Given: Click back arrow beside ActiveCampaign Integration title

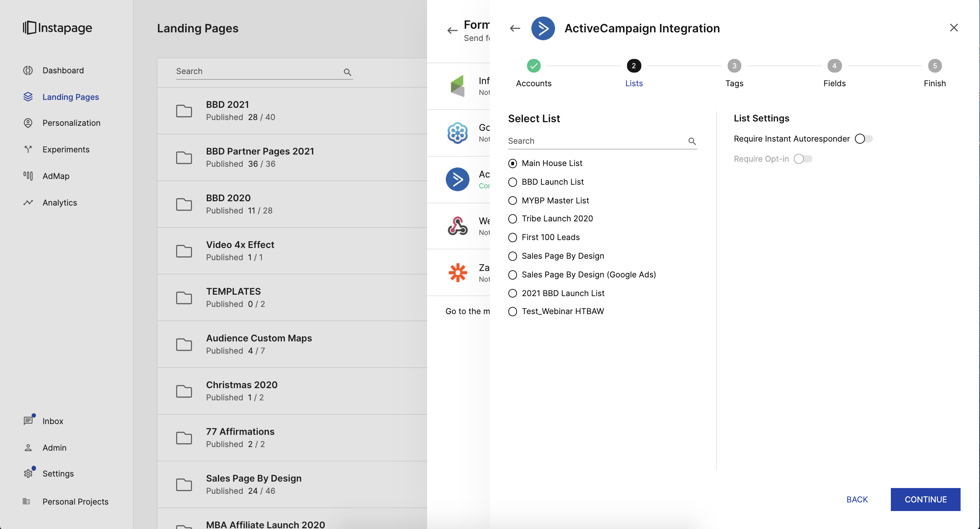Looking at the screenshot, I should (515, 28).
